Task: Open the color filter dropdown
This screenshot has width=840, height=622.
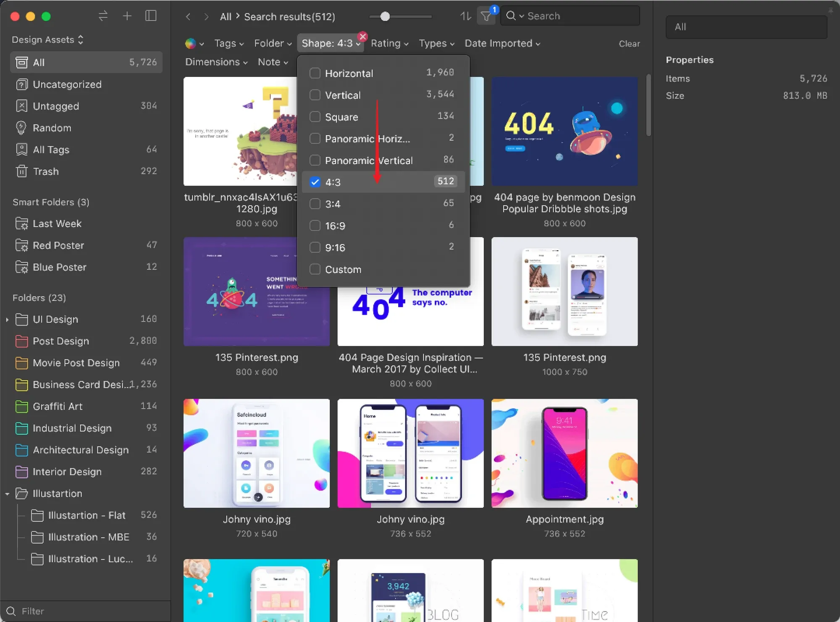Action: (x=194, y=44)
